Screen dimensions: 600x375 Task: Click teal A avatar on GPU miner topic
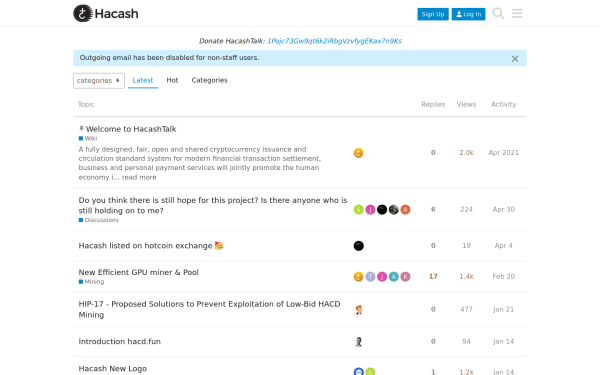[x=393, y=277]
